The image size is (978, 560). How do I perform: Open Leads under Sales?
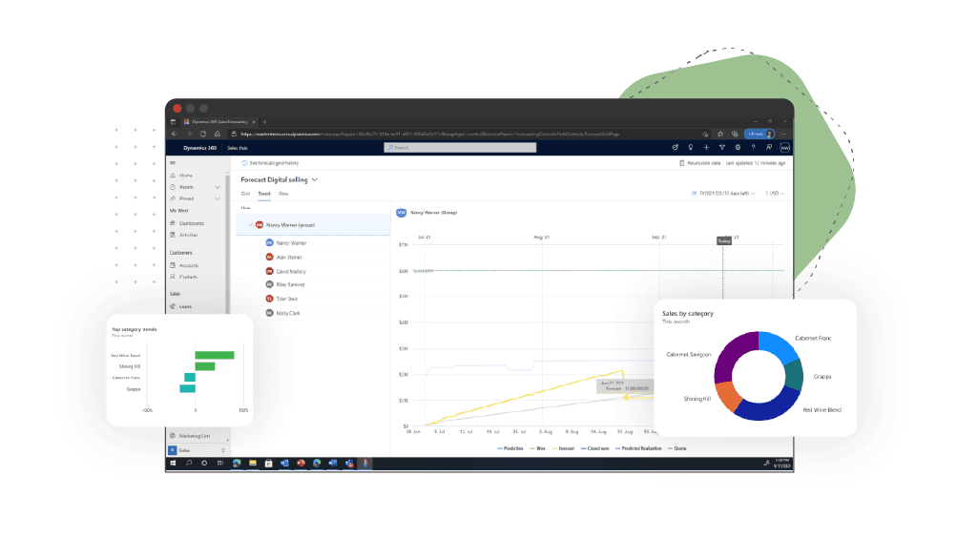pos(184,304)
